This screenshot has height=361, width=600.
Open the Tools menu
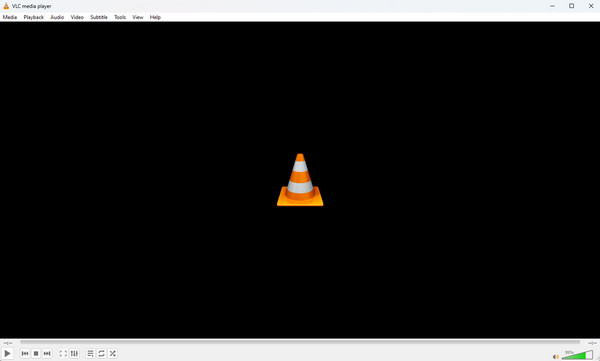coord(120,17)
